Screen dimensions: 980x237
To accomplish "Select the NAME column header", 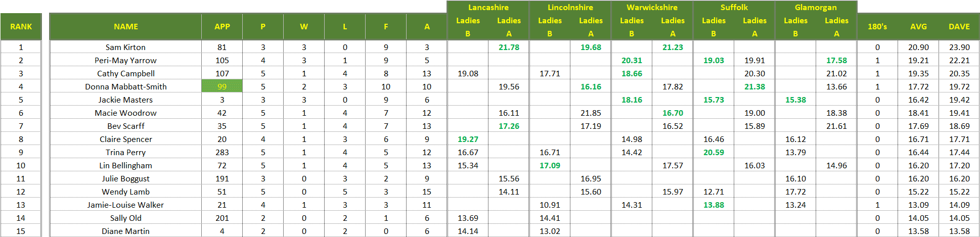I will (x=125, y=27).
